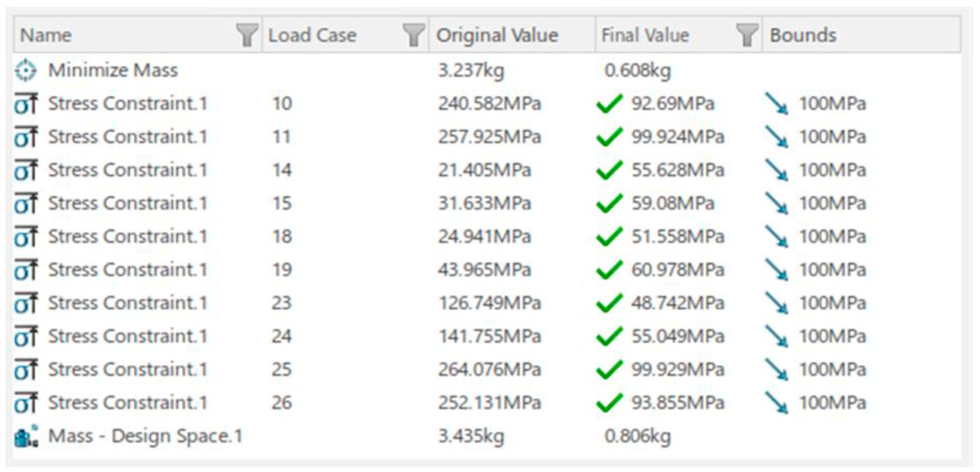This screenshot has width=980, height=472.
Task: Click stress constraint icon for load case 14
Action: click(26, 170)
